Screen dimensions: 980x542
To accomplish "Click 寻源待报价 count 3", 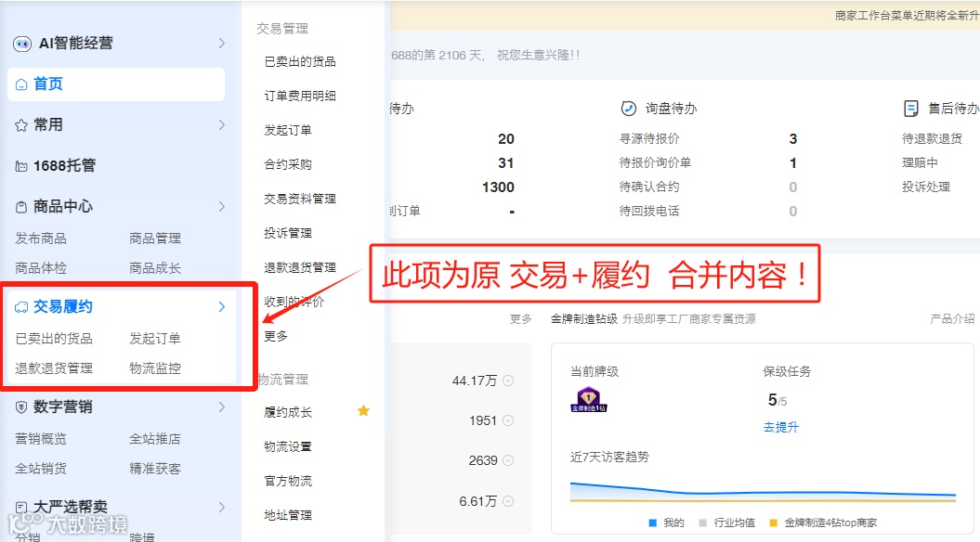I will pos(793,139).
